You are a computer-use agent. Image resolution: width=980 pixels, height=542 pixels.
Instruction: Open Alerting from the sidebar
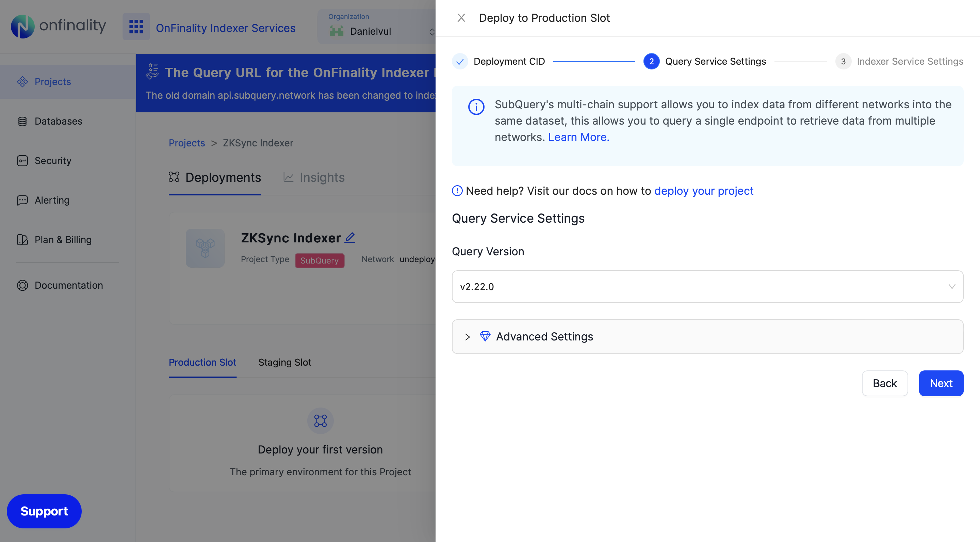(x=52, y=200)
